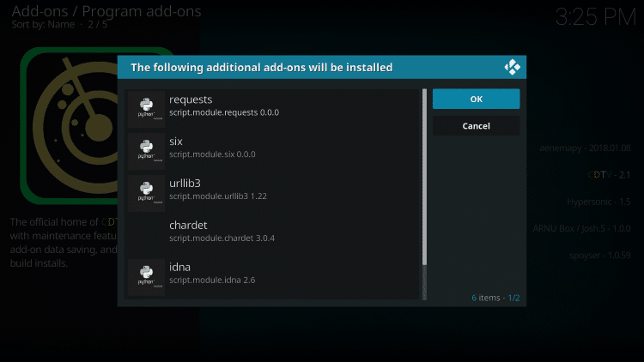This screenshot has width=644, height=362.
Task: Select script.module.requests 0.0.0 list entry text
Action: pyautogui.click(x=224, y=112)
